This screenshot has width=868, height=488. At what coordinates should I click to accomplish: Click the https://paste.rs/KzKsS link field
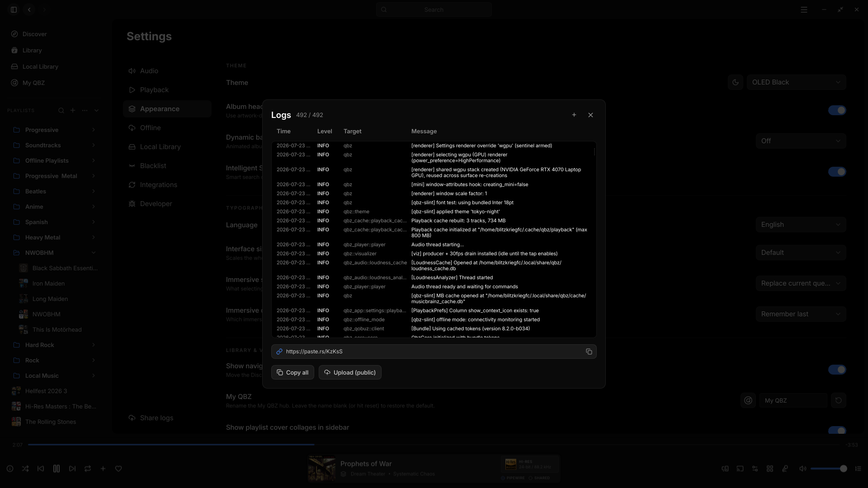pyautogui.click(x=434, y=352)
